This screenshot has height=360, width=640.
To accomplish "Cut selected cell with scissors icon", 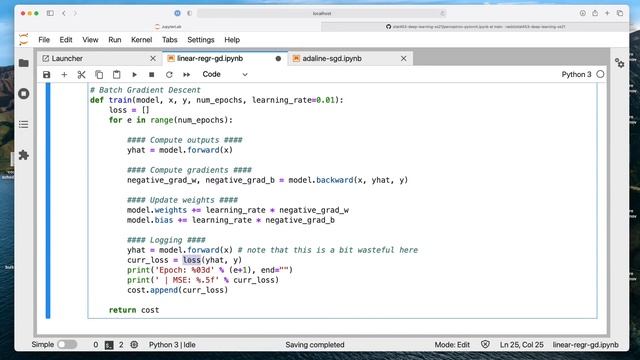I will [82, 75].
